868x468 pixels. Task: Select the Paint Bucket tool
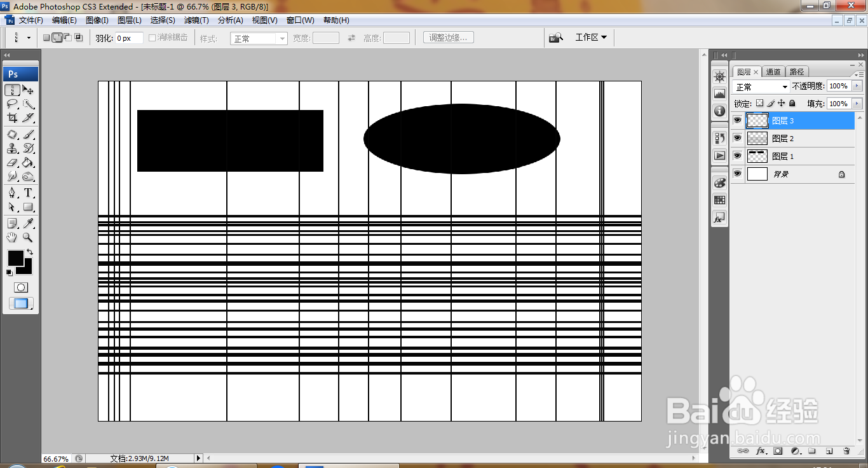tap(29, 163)
